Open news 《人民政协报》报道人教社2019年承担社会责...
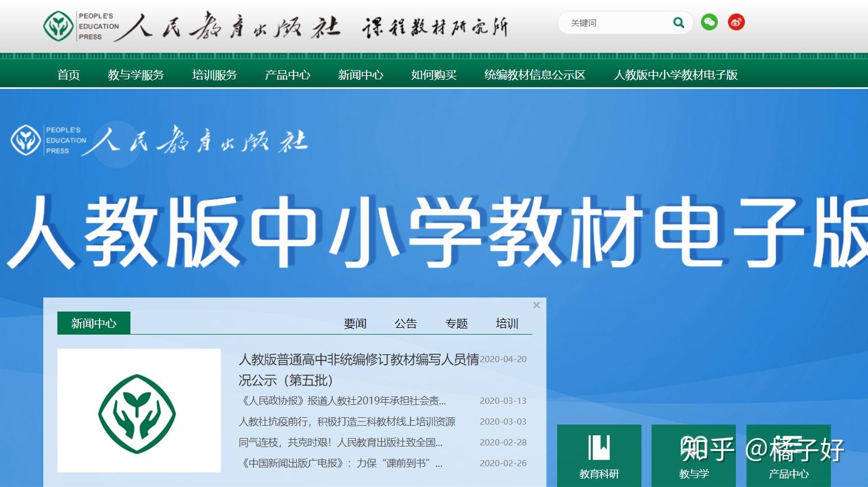Image resolution: width=868 pixels, height=487 pixels. (x=342, y=401)
